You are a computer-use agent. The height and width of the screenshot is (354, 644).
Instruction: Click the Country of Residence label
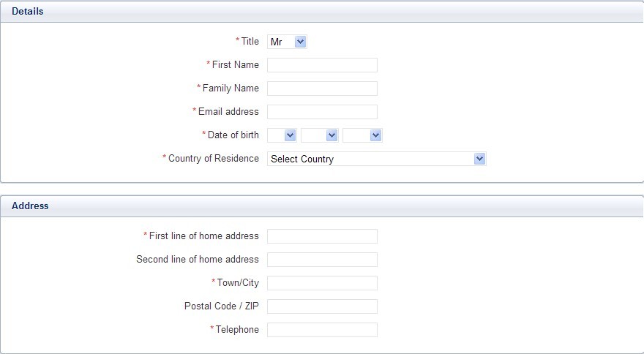coord(214,159)
